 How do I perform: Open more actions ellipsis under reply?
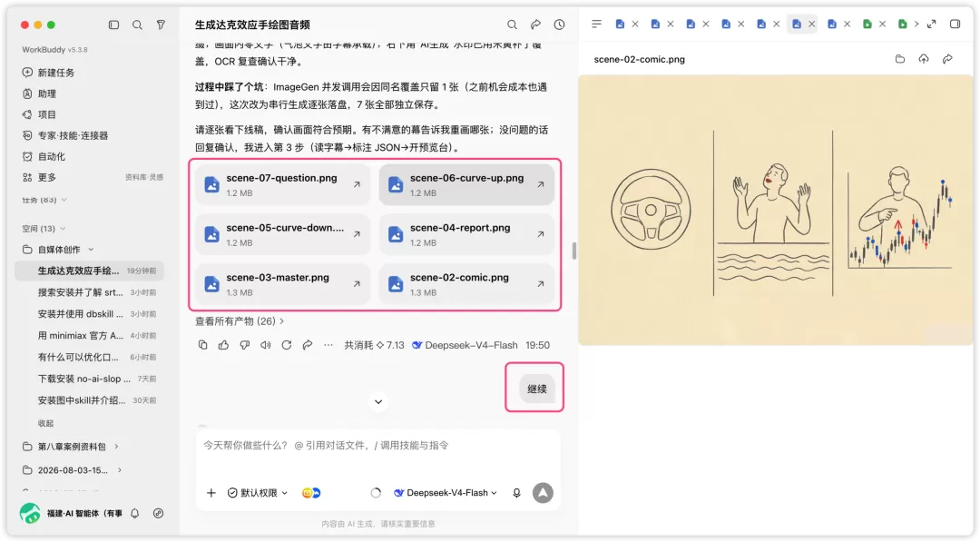pyautogui.click(x=328, y=345)
